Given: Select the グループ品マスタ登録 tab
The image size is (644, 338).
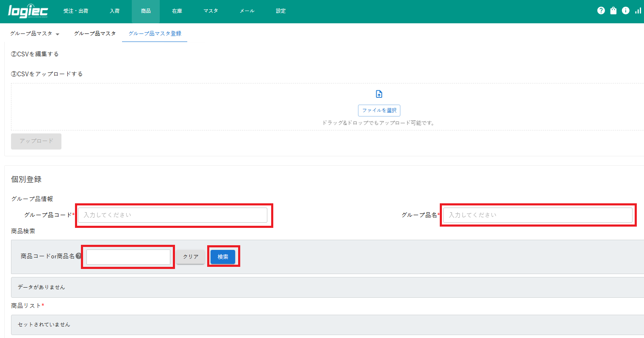Looking at the screenshot, I should 155,33.
